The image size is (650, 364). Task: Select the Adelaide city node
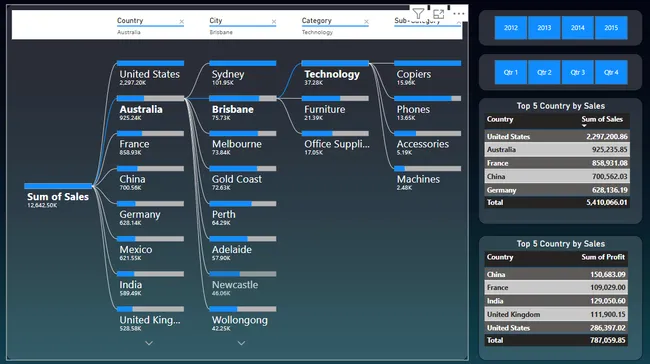click(243, 249)
